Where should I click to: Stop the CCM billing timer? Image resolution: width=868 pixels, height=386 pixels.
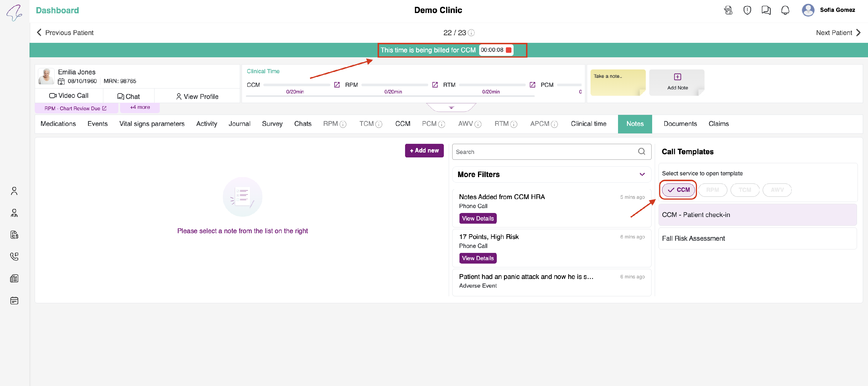pos(508,50)
